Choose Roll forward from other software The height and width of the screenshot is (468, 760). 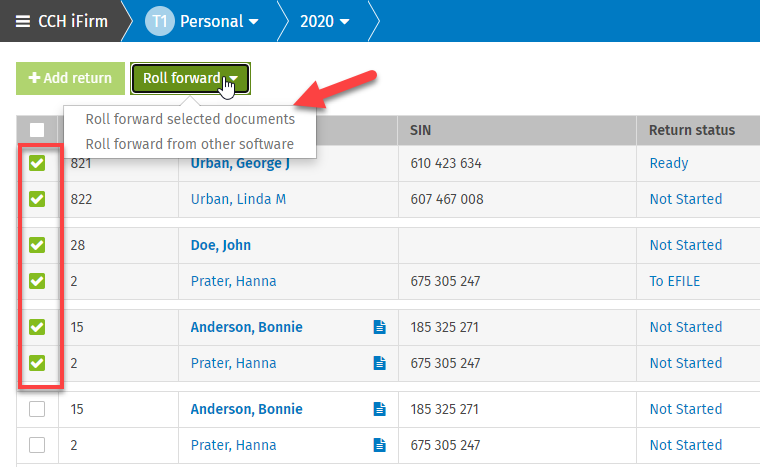(x=190, y=144)
